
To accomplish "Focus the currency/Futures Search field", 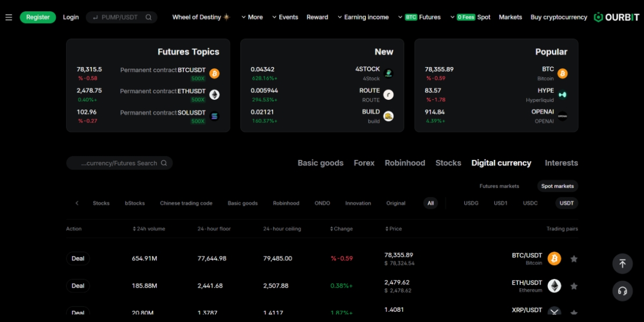I will [x=119, y=163].
